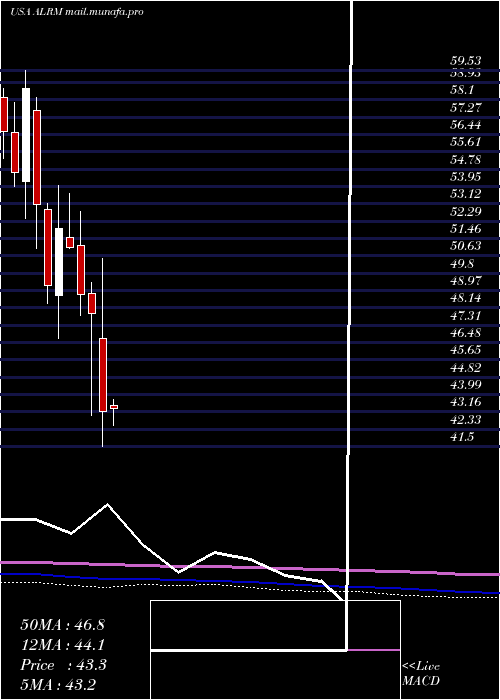The width and height of the screenshot is (500, 700).
Task: Click the 48.14 price level label
Action: [x=465, y=297]
